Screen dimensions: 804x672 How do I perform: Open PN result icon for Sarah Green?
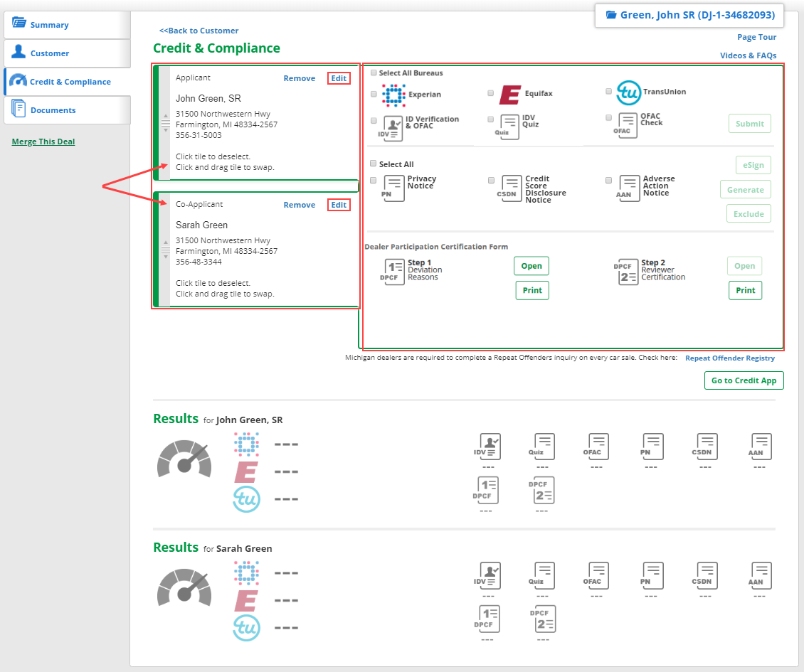[x=652, y=575]
